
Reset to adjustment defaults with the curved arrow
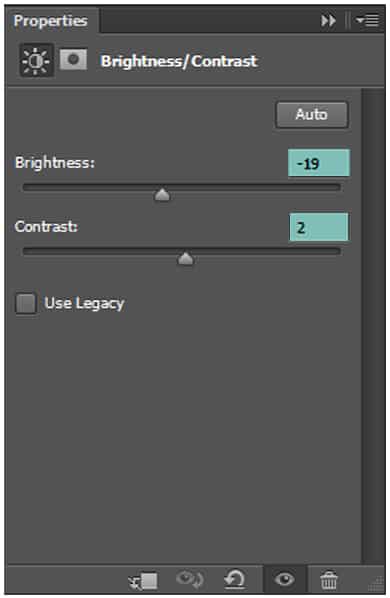coord(234,580)
